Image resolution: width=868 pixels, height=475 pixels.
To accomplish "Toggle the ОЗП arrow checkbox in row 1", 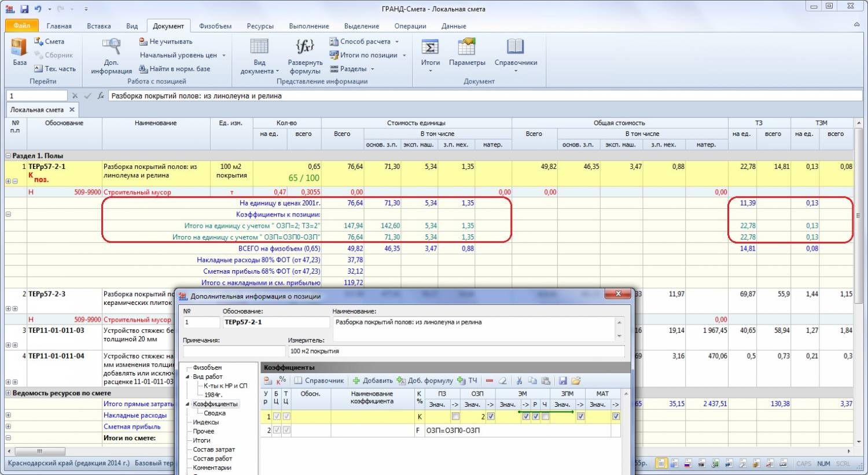I will click(491, 417).
